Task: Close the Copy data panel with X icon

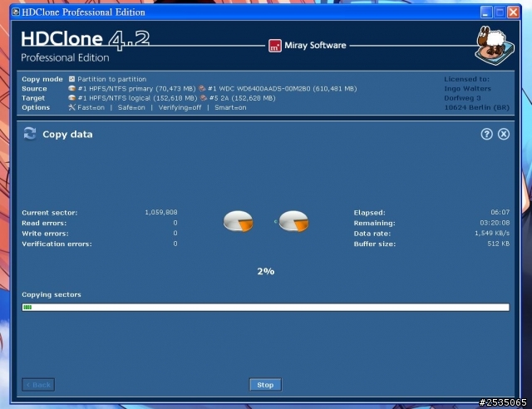Action: 504,134
